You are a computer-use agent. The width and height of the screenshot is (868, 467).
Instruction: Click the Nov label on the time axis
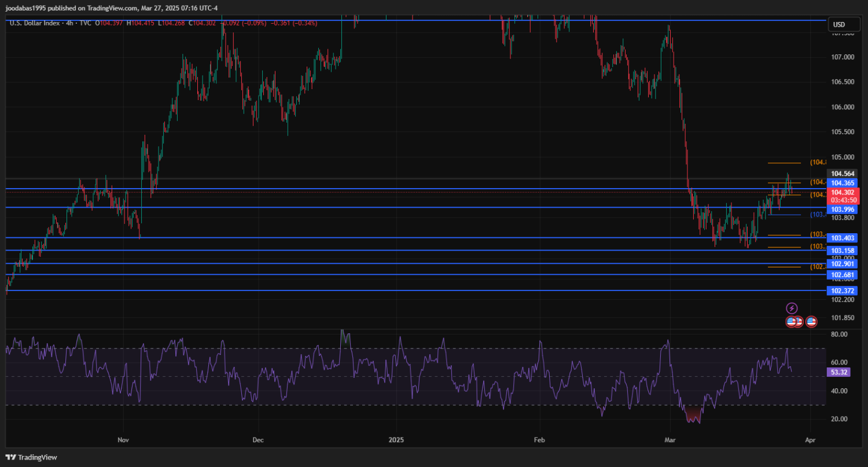pyautogui.click(x=123, y=440)
